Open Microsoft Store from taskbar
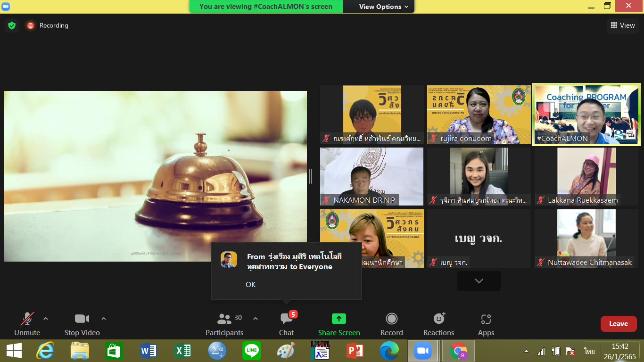Viewport: 644px width, 362px height. click(114, 351)
